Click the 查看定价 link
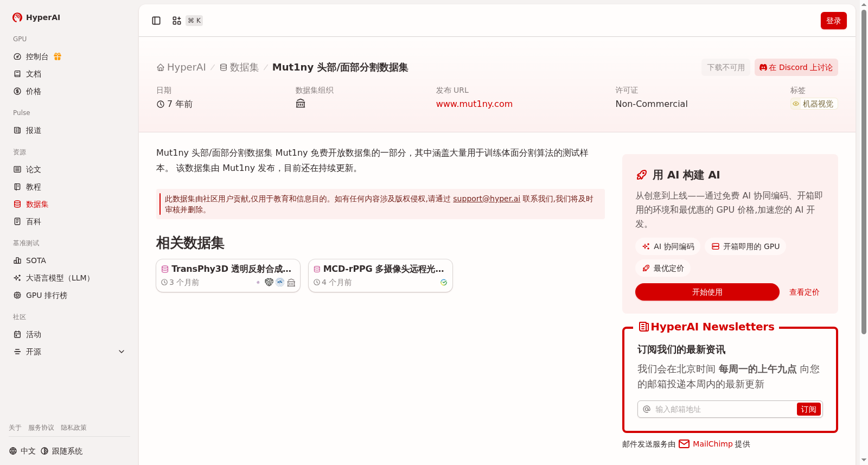868x465 pixels. pyautogui.click(x=804, y=292)
